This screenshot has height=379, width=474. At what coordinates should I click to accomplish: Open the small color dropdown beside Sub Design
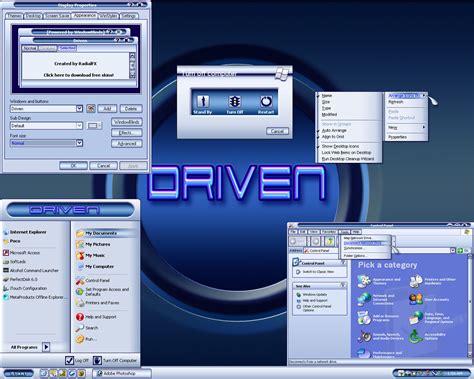(x=94, y=126)
